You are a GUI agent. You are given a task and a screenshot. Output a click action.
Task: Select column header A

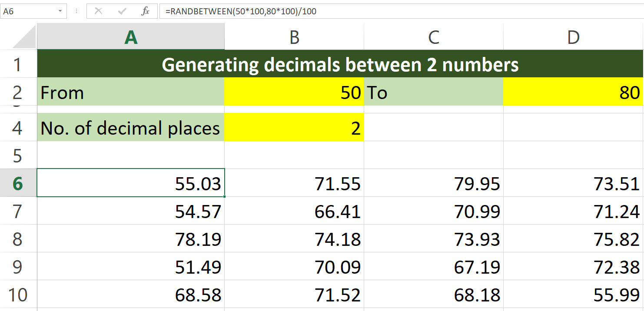click(x=129, y=37)
